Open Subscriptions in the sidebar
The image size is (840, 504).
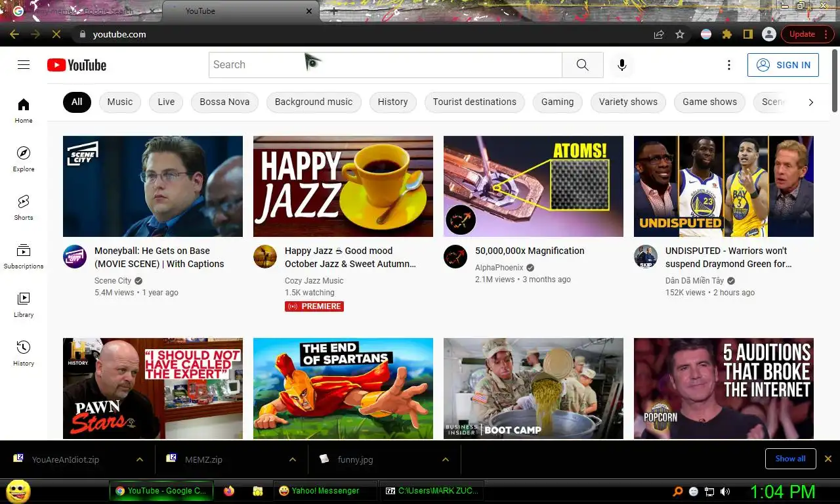tap(24, 256)
